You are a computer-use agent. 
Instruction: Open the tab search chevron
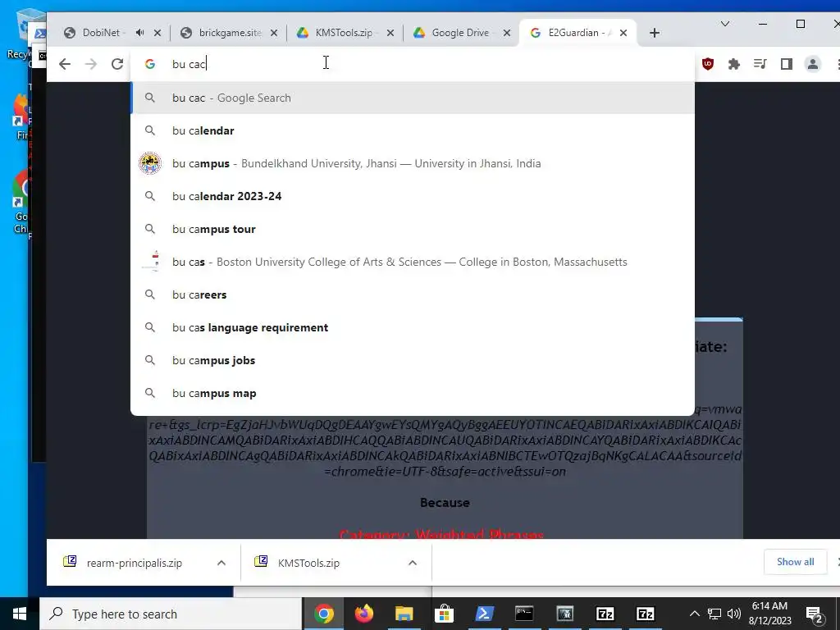(725, 24)
